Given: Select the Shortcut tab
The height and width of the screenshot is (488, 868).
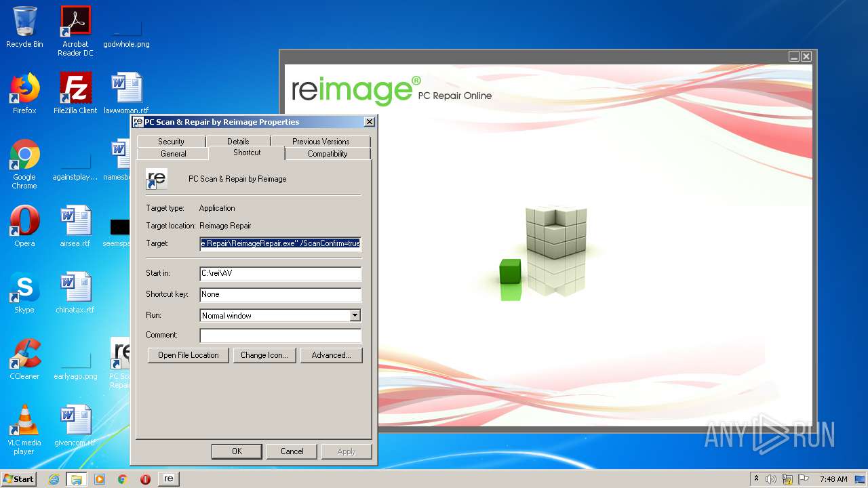Looking at the screenshot, I should tap(247, 152).
